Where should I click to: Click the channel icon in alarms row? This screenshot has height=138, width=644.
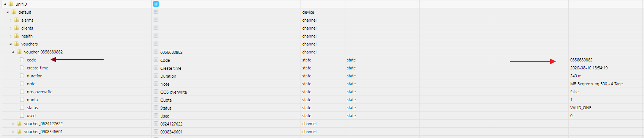coord(156,20)
